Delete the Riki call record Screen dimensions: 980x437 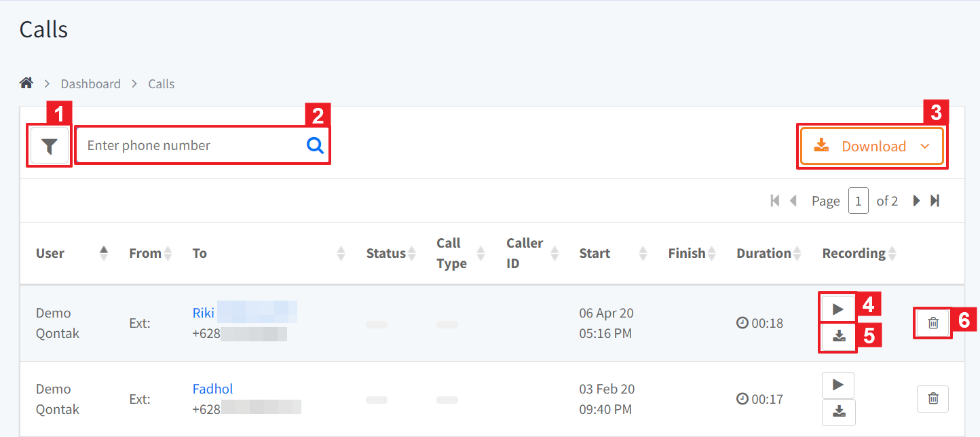932,323
